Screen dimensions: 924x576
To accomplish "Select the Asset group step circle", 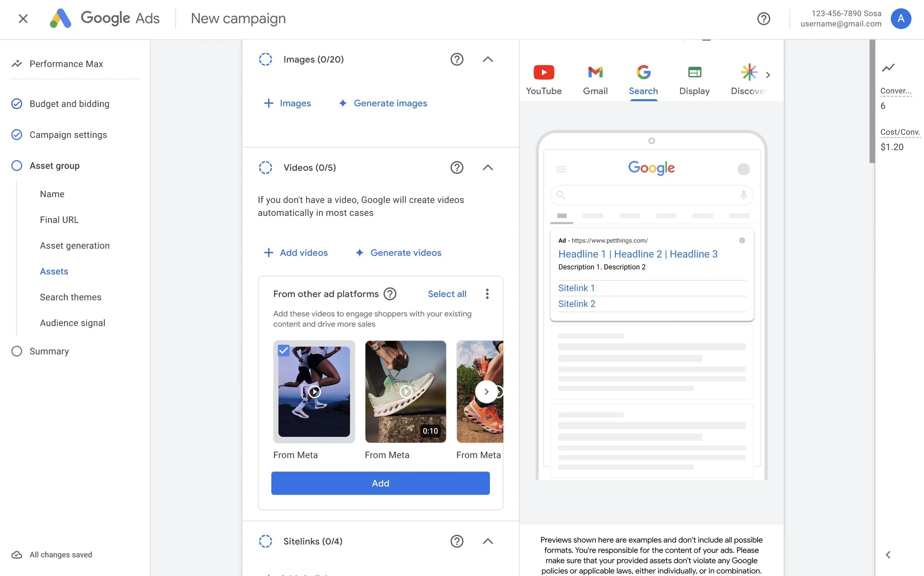I will coord(17,166).
